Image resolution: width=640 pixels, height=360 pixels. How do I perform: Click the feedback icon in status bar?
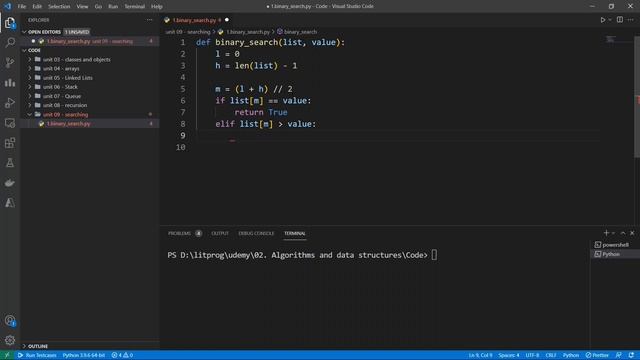[x=619, y=355]
